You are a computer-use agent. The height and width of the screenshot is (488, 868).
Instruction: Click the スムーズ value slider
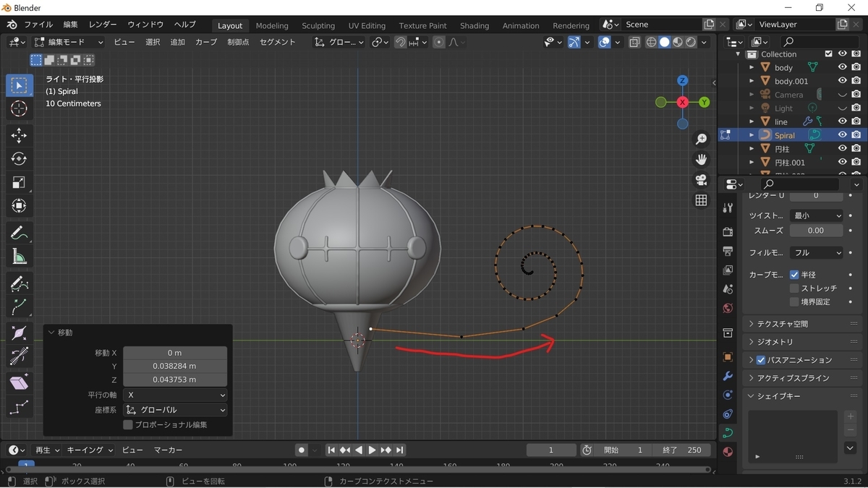pos(815,231)
